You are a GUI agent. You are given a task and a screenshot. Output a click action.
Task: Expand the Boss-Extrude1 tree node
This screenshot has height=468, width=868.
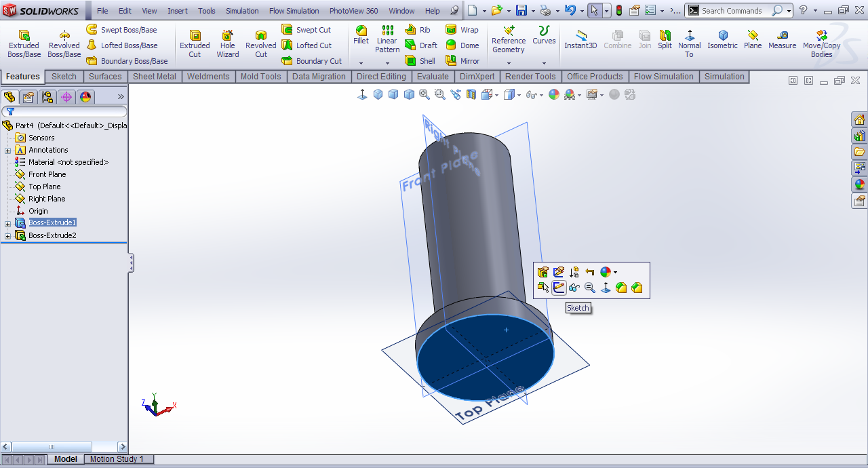(8, 223)
